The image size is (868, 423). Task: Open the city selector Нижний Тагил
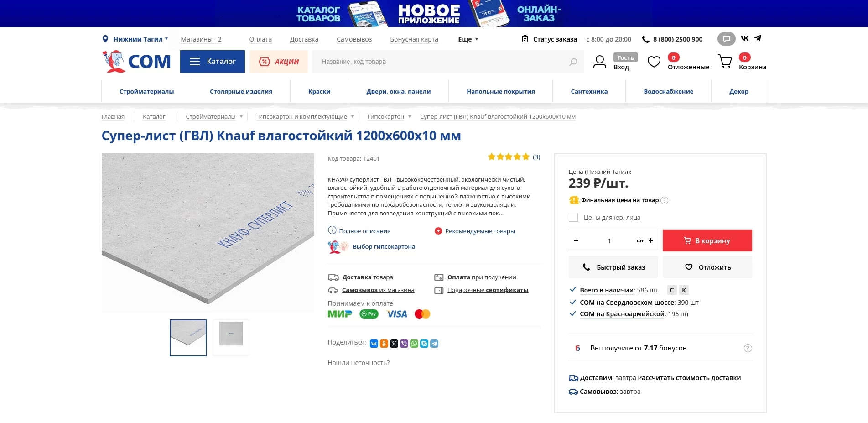coord(137,39)
